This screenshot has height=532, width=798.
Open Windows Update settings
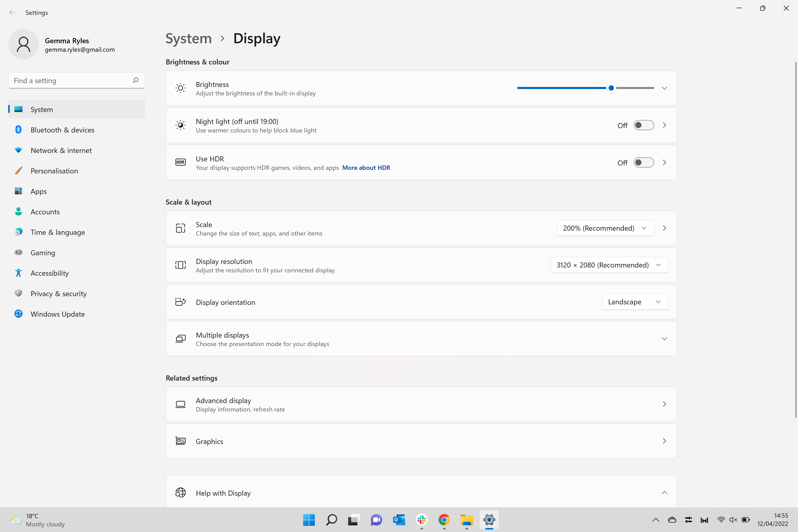pyautogui.click(x=77, y=314)
